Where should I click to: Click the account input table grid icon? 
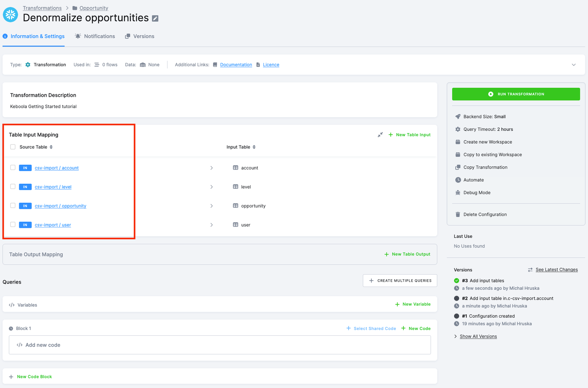pyautogui.click(x=235, y=168)
